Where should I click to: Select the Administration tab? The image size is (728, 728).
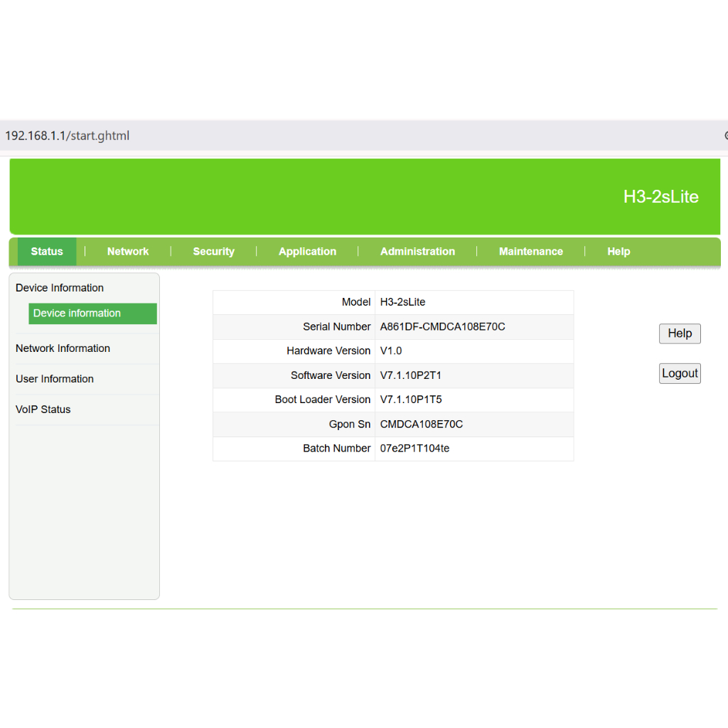tap(417, 252)
